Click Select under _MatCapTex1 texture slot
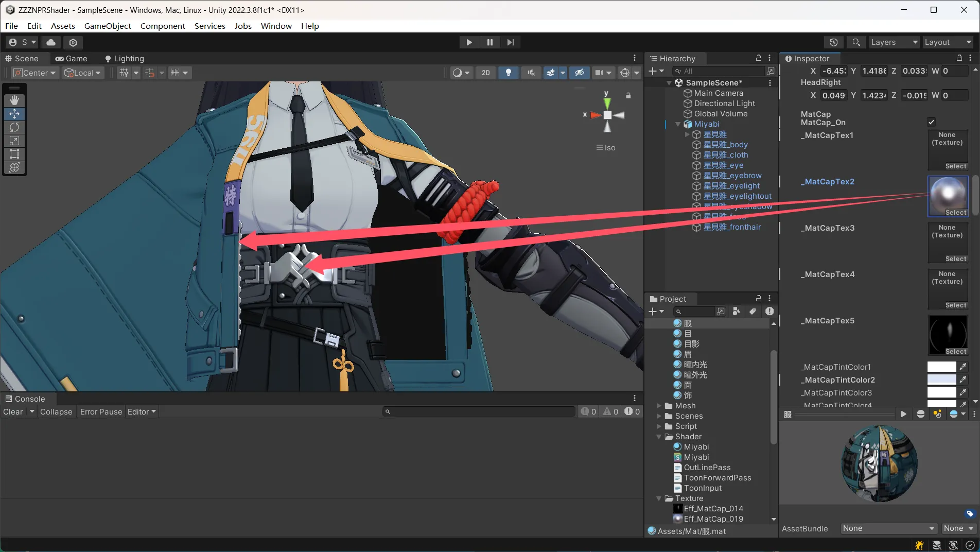 click(955, 166)
